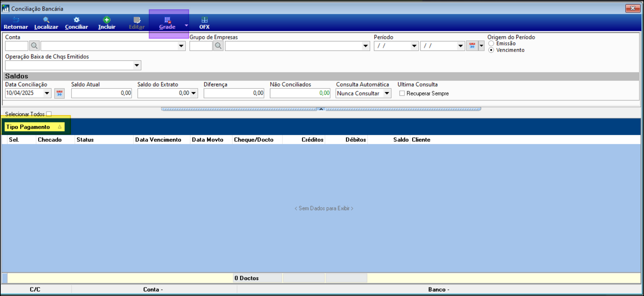Sort by Data Vencimento column
644x296 pixels.
(x=162, y=140)
